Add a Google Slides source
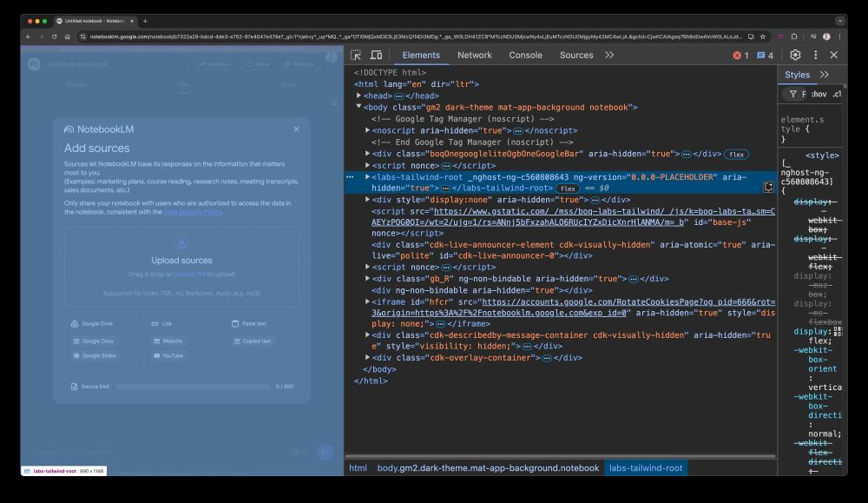 [95, 355]
